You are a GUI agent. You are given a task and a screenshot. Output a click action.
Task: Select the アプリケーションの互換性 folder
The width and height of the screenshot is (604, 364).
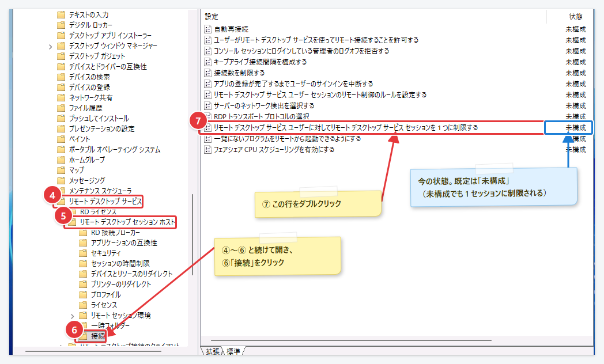coord(124,243)
